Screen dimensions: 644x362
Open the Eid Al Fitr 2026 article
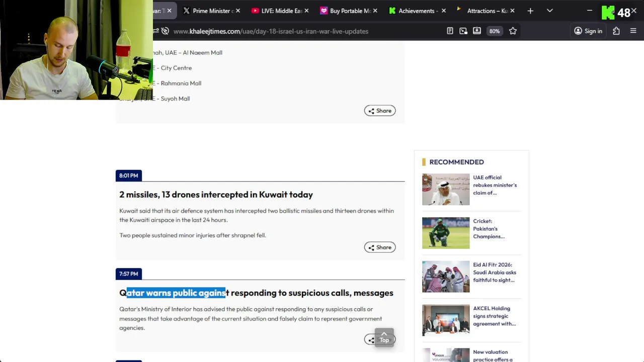click(x=495, y=273)
